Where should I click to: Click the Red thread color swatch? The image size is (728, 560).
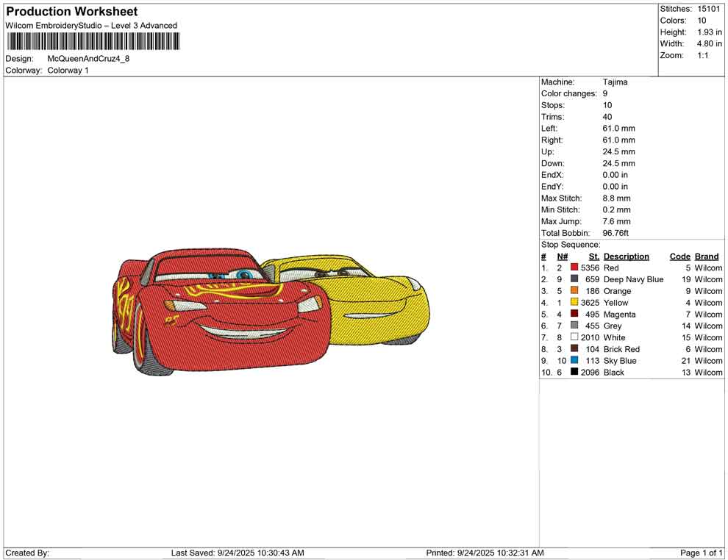click(x=574, y=268)
